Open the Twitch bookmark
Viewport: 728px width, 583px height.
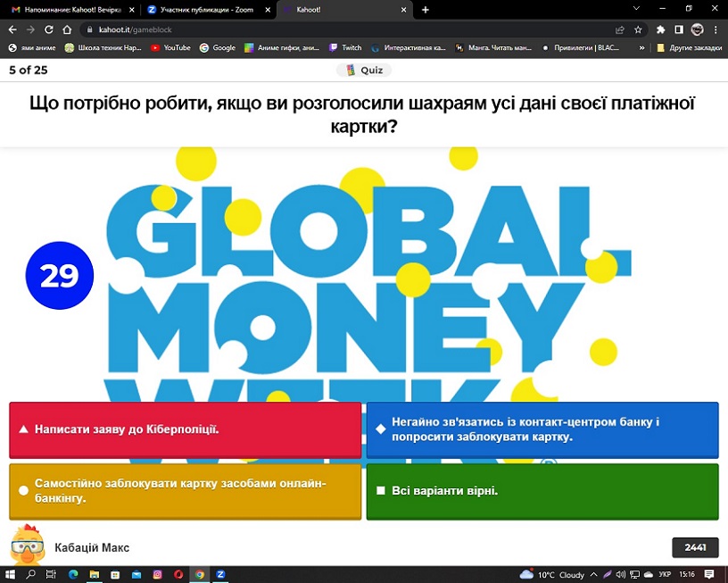[345, 48]
